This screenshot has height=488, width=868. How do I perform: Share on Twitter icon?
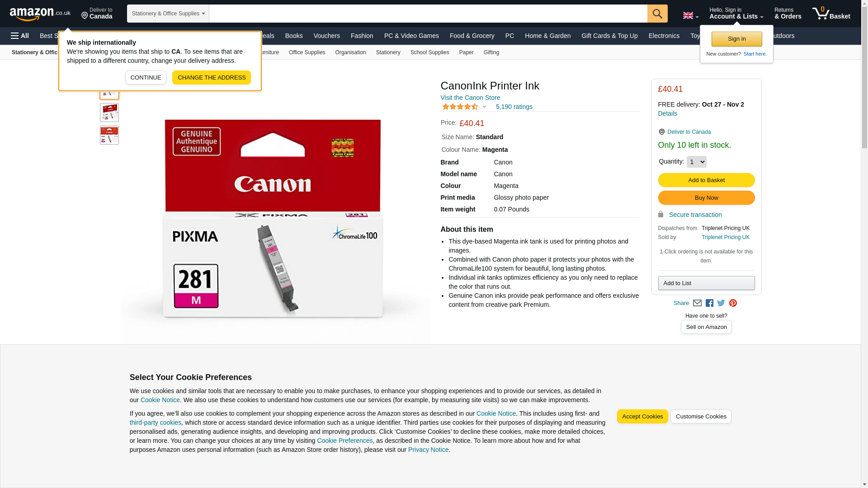pos(721,303)
